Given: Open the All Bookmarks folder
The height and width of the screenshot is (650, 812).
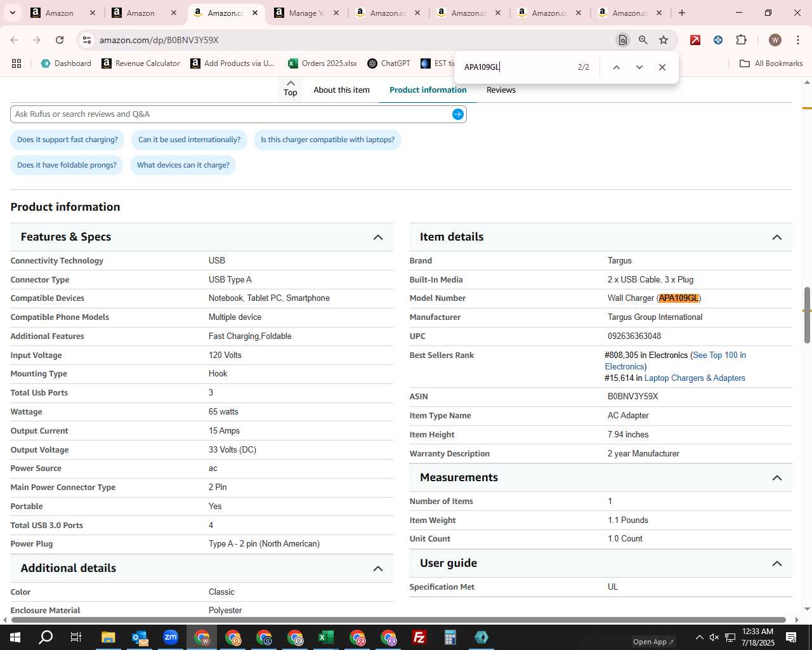Looking at the screenshot, I should [771, 63].
